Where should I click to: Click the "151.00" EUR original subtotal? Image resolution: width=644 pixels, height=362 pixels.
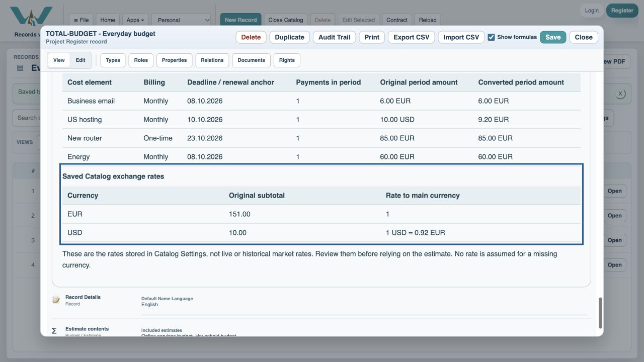[x=239, y=214]
